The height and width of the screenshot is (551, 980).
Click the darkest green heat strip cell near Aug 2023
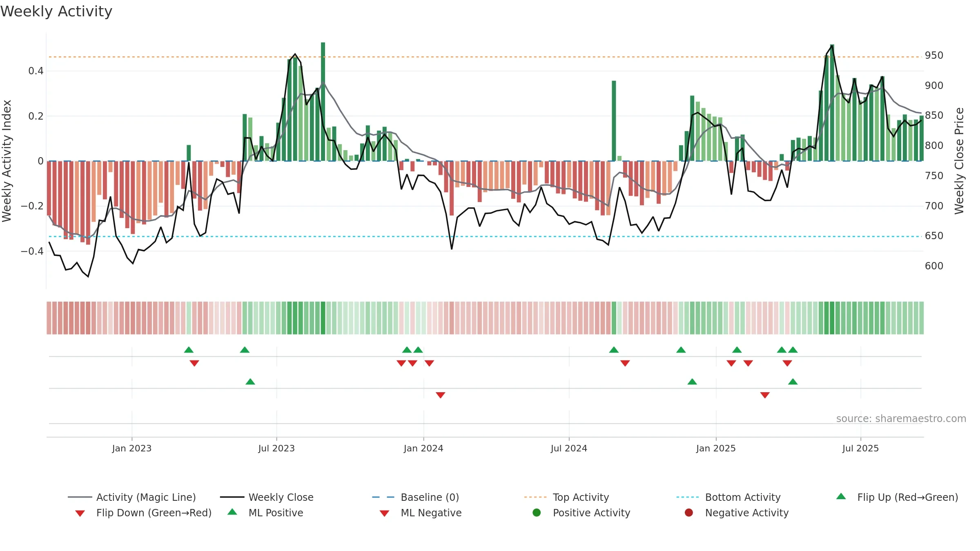323,318
